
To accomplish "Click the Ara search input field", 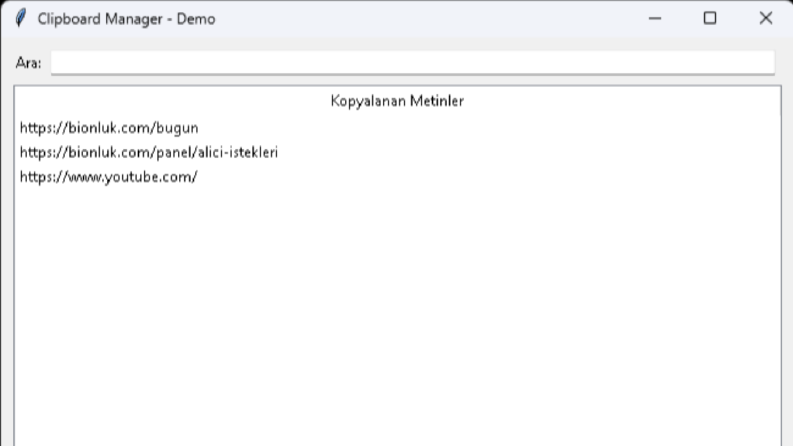I will point(413,63).
